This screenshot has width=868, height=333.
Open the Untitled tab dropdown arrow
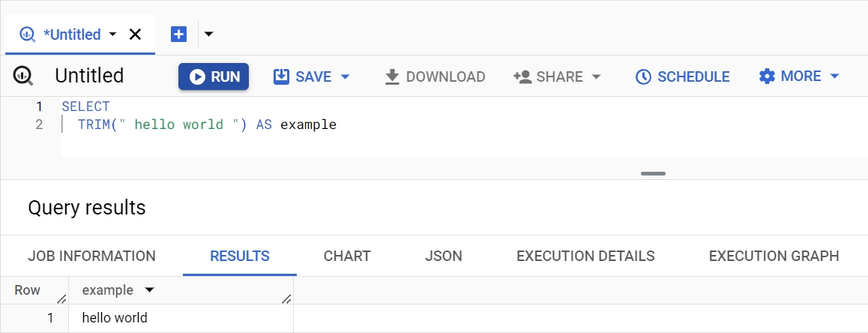coord(113,34)
